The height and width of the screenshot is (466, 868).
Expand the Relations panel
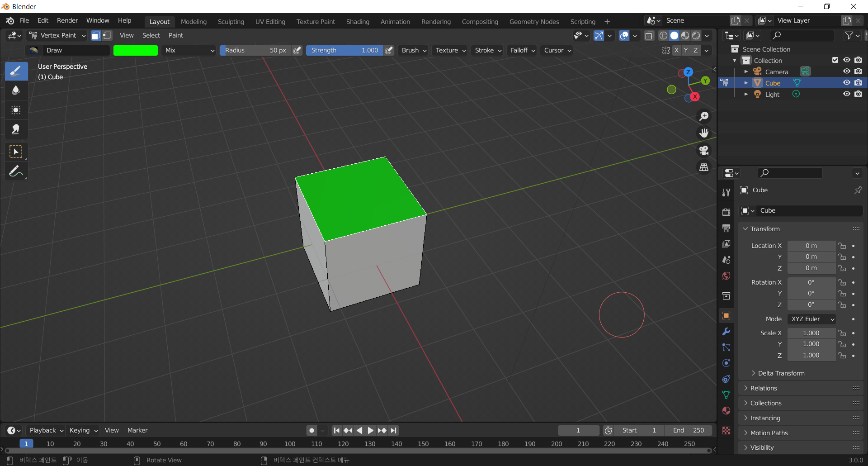[764, 388]
